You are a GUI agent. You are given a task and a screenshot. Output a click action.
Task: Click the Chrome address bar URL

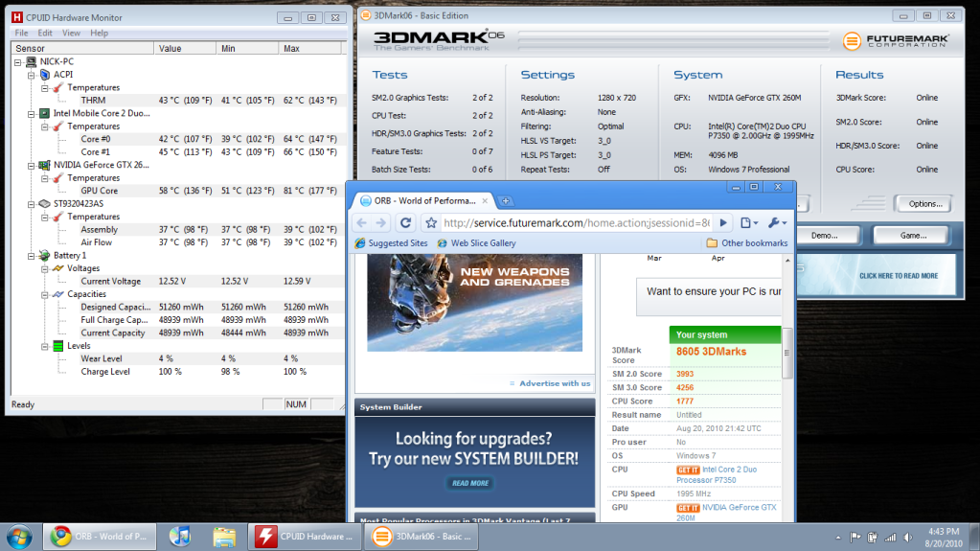[577, 222]
